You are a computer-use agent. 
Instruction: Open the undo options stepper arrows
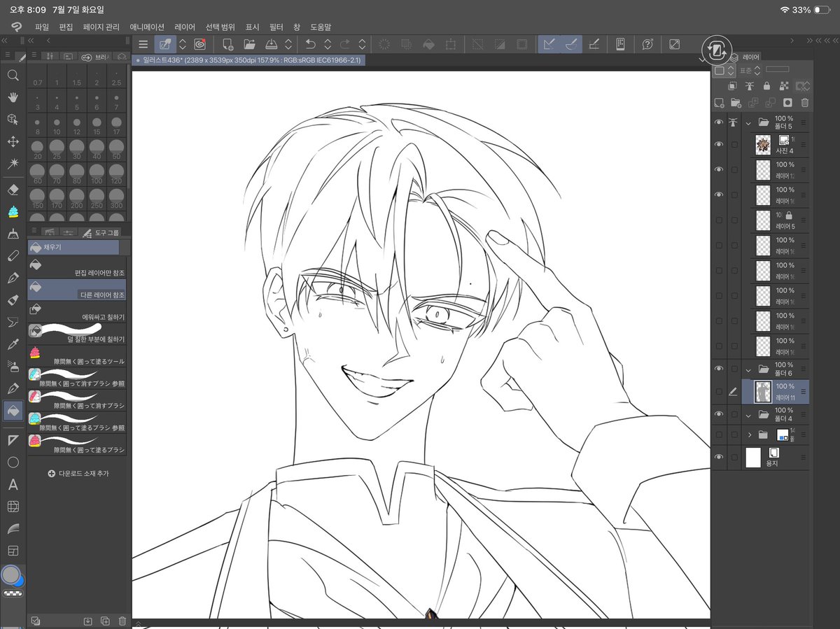click(x=328, y=44)
